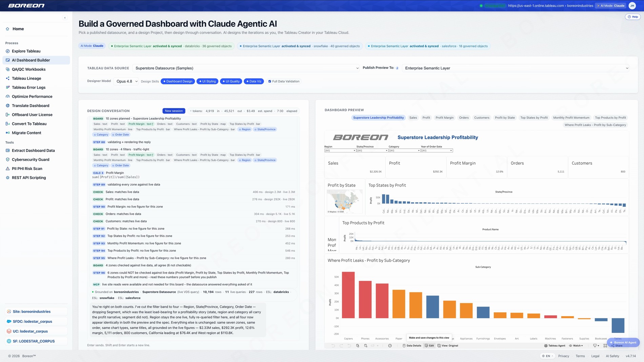
Task: Toggle the UI Styling skill chip
Action: [x=207, y=81]
